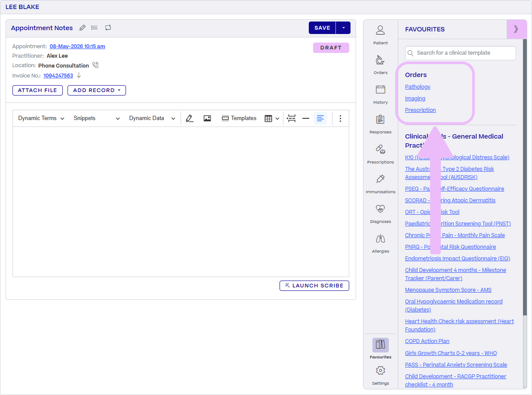Open the Prescriptions sidebar panel
Screen dimensions: 532x395
pyautogui.click(x=380, y=154)
